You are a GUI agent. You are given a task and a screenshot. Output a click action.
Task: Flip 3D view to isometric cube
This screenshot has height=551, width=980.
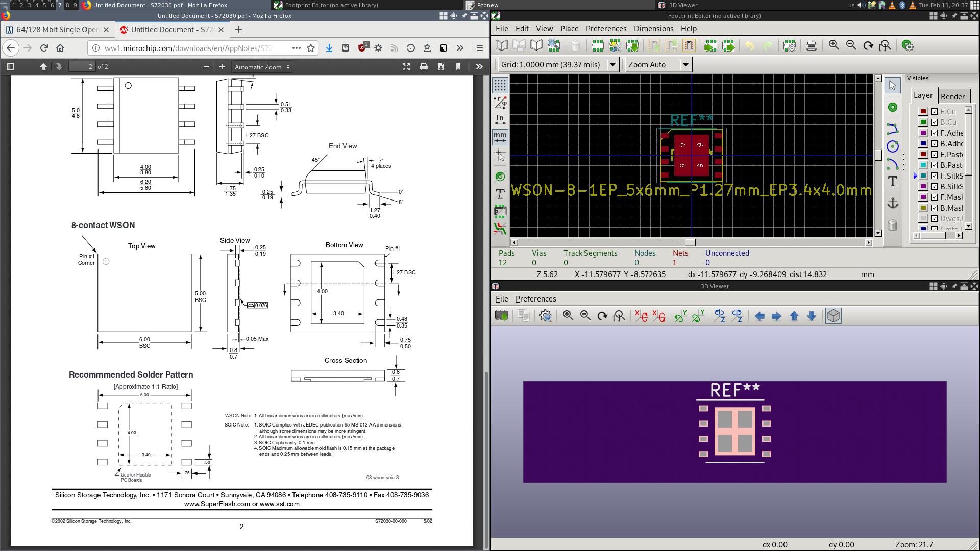(x=833, y=316)
